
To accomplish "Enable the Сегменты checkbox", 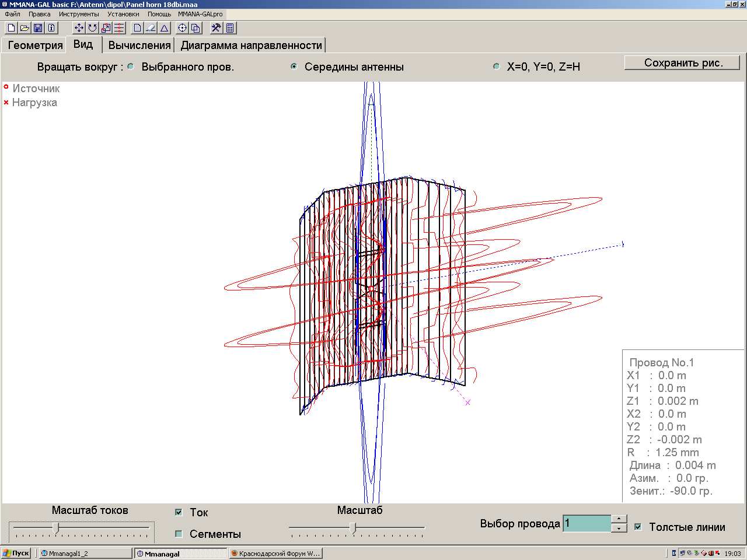I will click(x=179, y=534).
